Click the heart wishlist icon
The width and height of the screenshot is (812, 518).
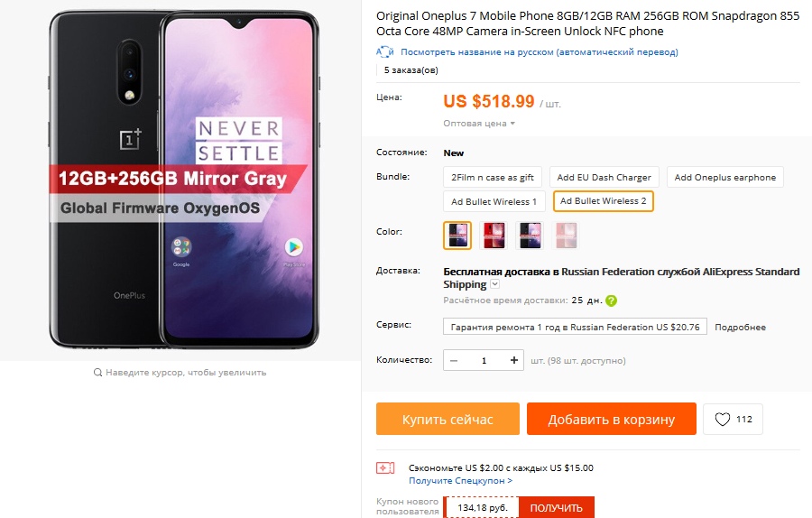pos(722,420)
